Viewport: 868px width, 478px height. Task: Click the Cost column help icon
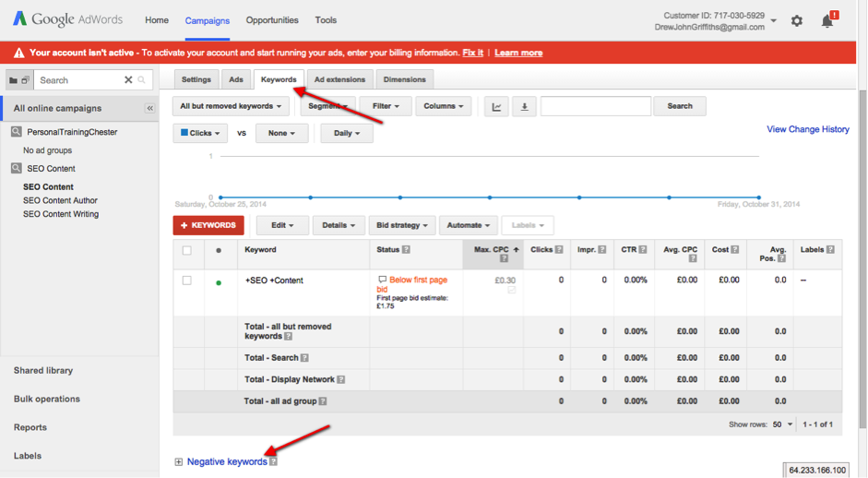click(734, 250)
